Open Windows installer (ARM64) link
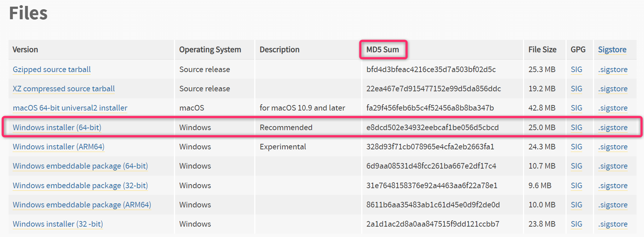Image resolution: width=644 pixels, height=237 pixels. point(58,147)
